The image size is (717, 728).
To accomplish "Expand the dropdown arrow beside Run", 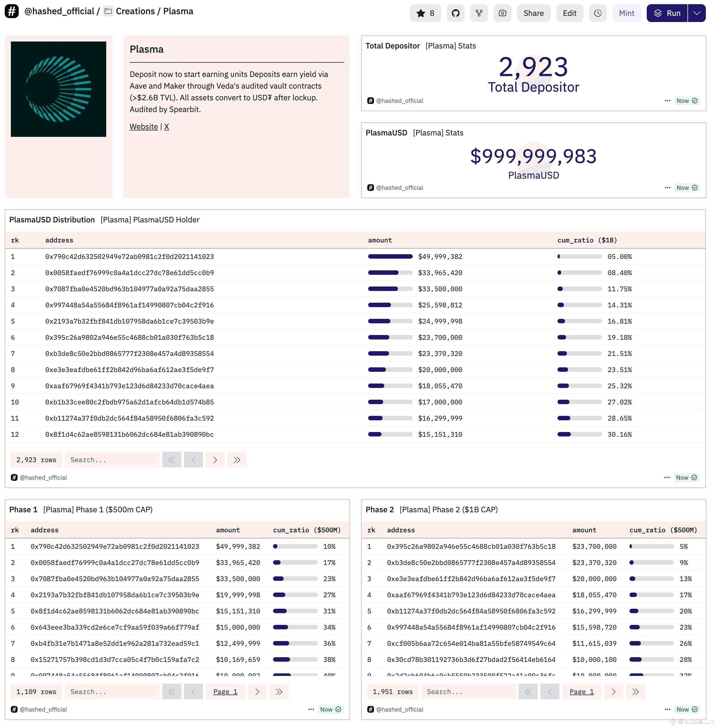I will (697, 13).
